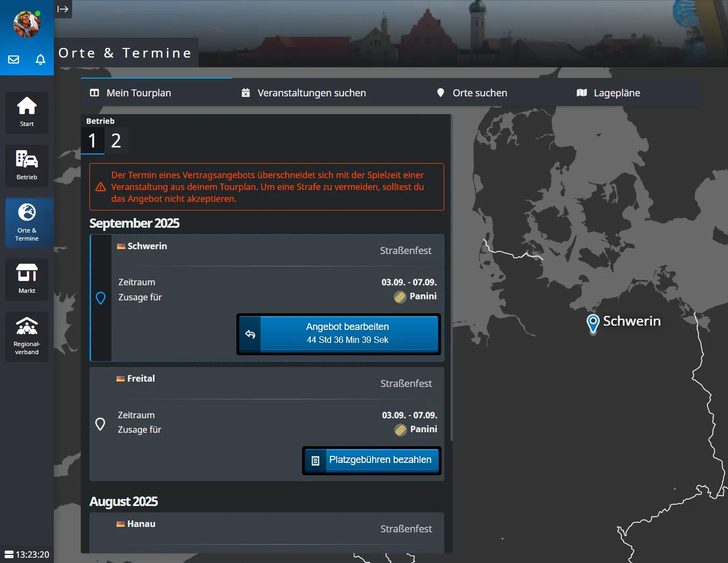The height and width of the screenshot is (563, 728).
Task: Select Betrieb tab 1
Action: (93, 141)
